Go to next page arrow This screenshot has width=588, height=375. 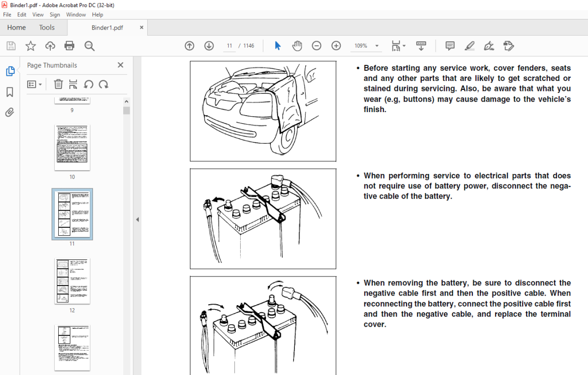click(x=209, y=46)
